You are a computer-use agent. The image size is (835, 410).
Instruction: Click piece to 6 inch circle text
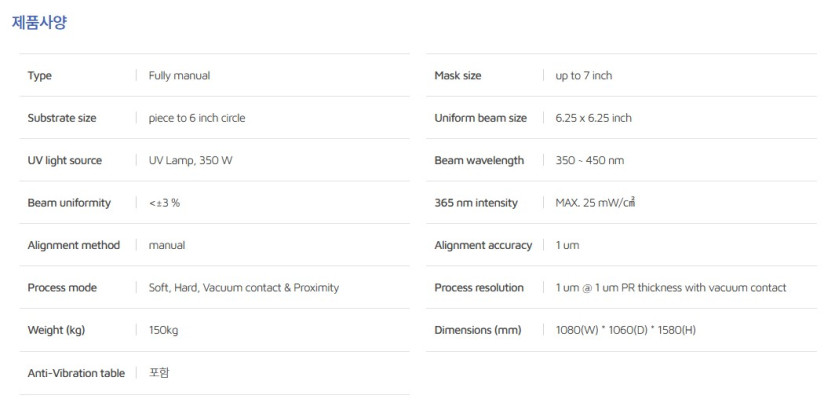[197, 118]
